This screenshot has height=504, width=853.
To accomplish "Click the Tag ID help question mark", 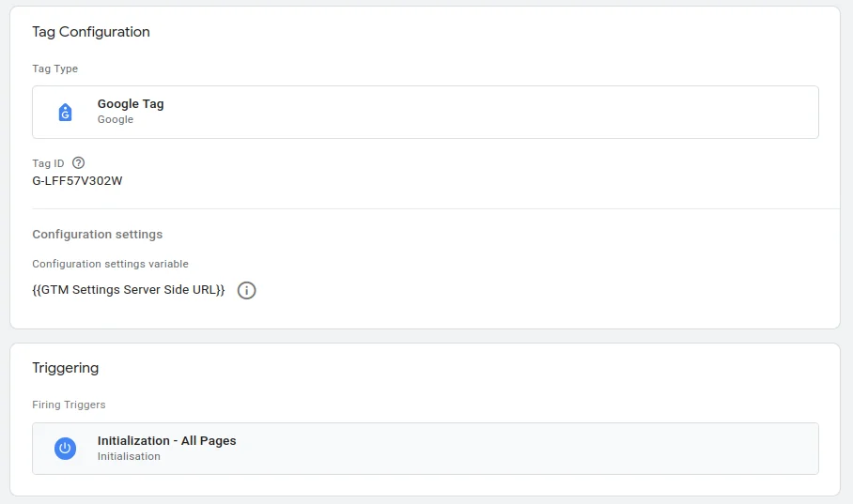I will point(78,162).
